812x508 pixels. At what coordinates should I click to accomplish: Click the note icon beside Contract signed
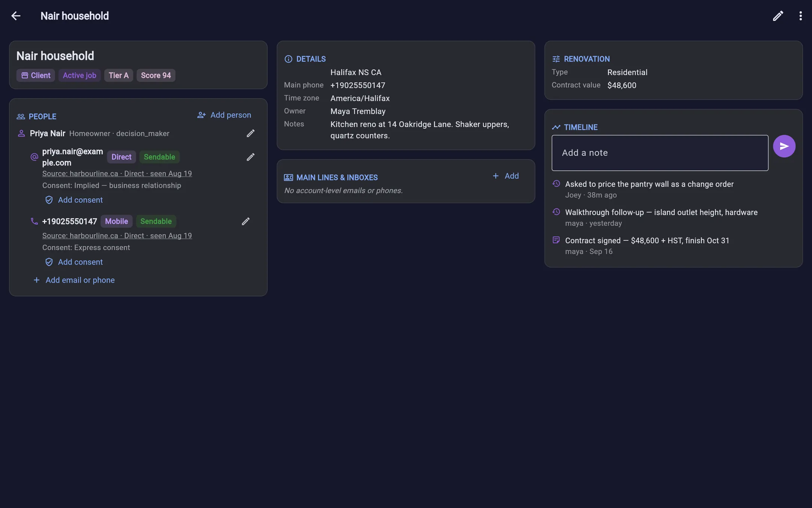556,240
